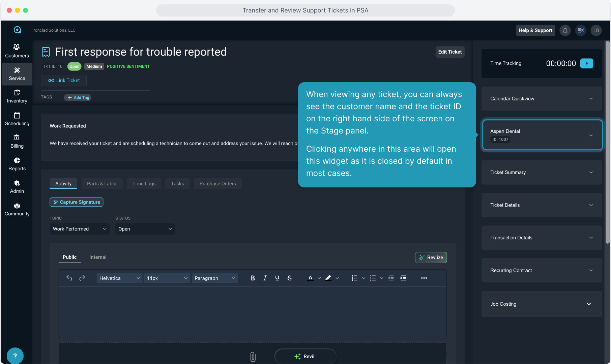This screenshot has height=364, width=611.
Task: Open the Reports module
Action: pyautogui.click(x=17, y=164)
